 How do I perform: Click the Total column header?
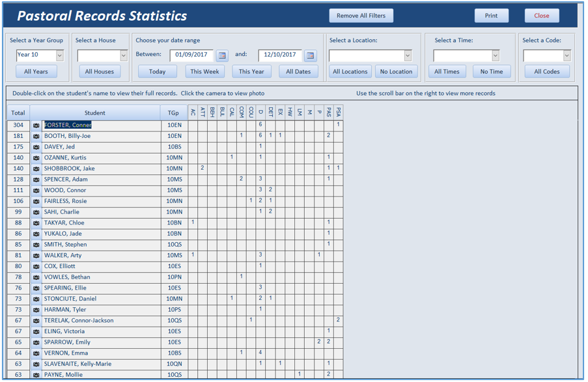(18, 113)
